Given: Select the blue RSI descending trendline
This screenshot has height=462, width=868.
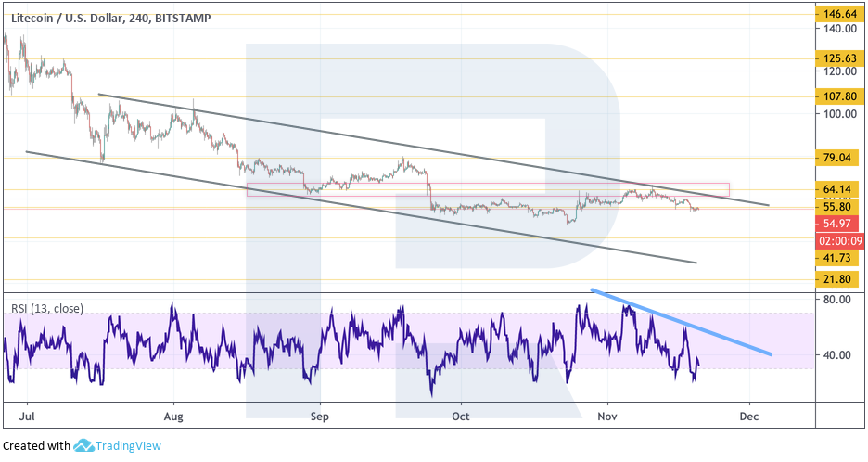Looking at the screenshot, I should click(x=682, y=322).
